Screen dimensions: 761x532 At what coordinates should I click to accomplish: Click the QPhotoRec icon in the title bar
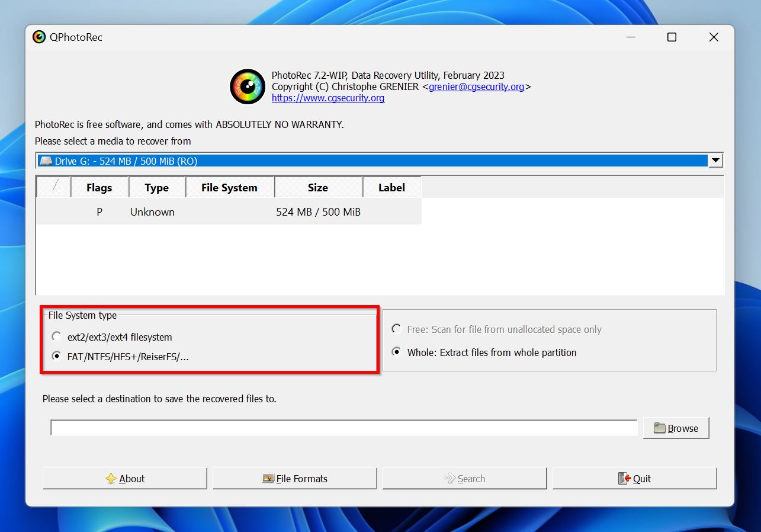click(x=38, y=37)
